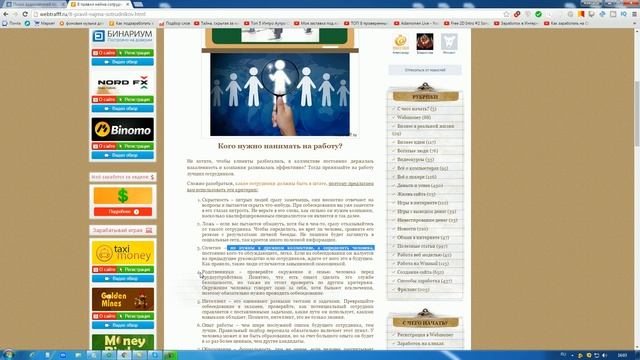Click "Регистрация" under the Binomo banner
640x360 pixels.
pos(135,146)
